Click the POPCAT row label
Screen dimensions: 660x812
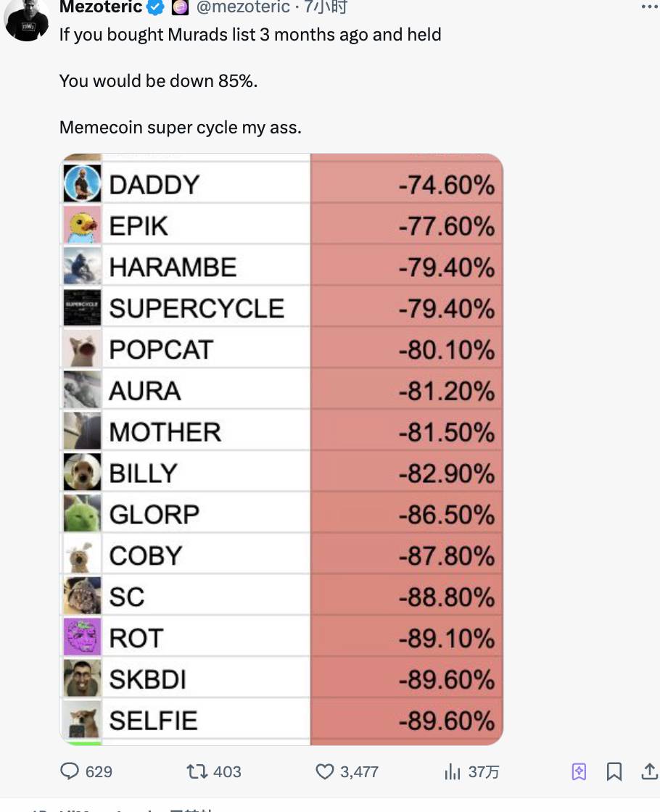pos(161,349)
